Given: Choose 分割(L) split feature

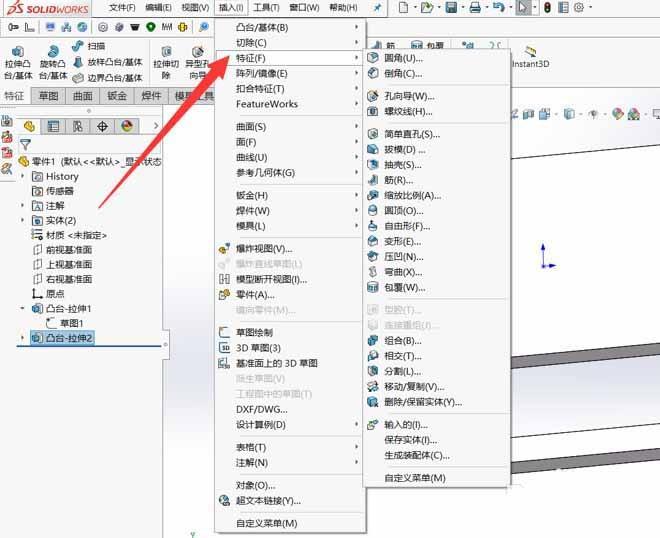Looking at the screenshot, I should [436, 371].
